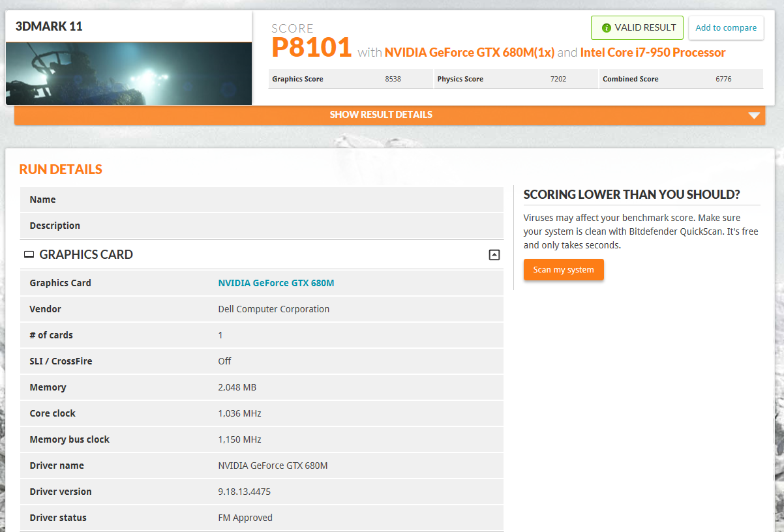Click the Core clock row label
This screenshot has width=784, height=532.
click(x=52, y=413)
